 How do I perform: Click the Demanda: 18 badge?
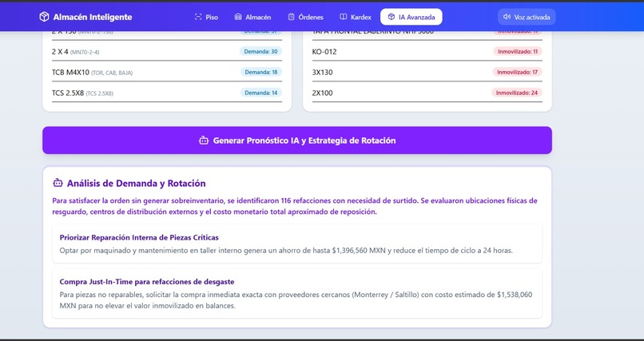pyautogui.click(x=261, y=72)
